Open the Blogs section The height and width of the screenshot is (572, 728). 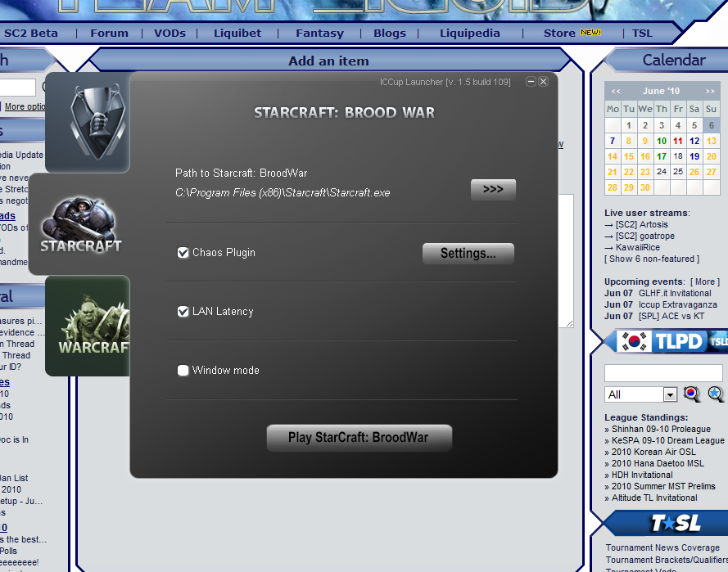[390, 34]
